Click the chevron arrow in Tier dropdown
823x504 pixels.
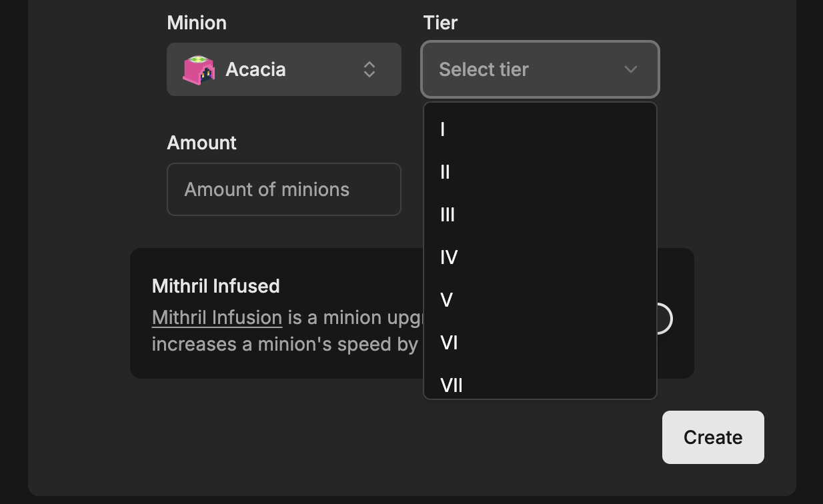630,69
